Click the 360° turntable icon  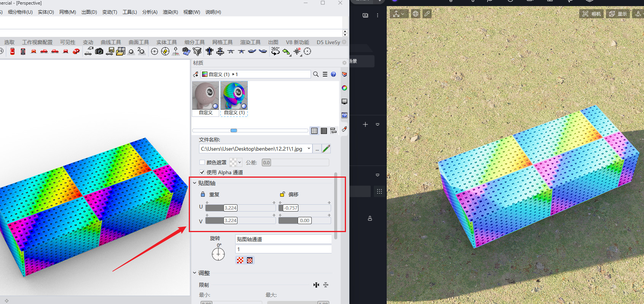click(275, 51)
